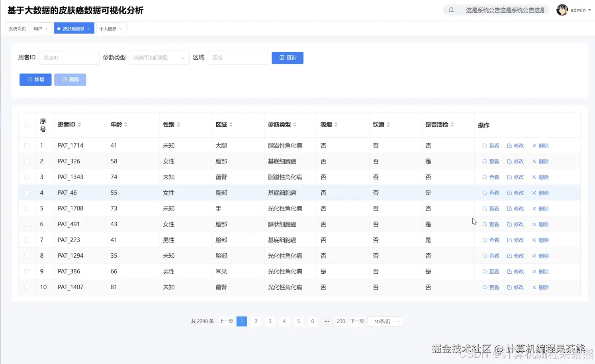Image resolution: width=595 pixels, height=364 pixels.
Task: Go to page 5
Action: point(298,321)
